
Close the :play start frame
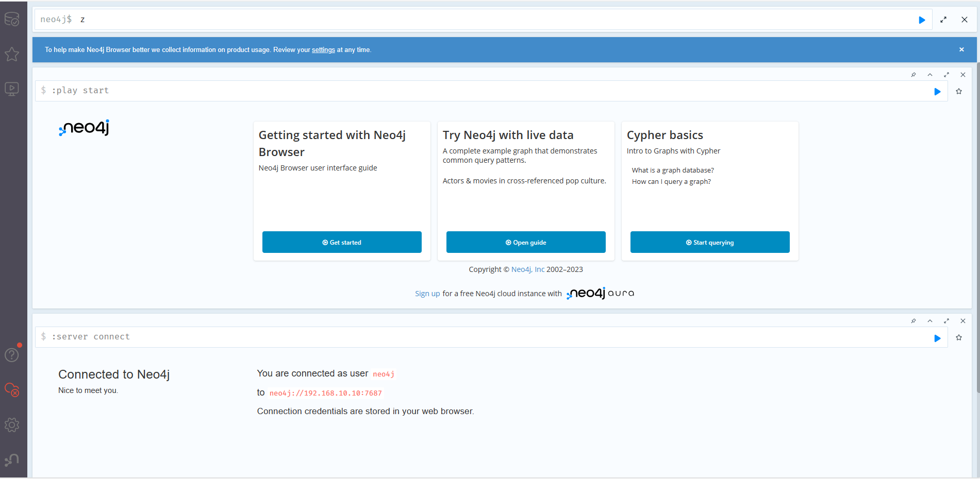point(963,75)
